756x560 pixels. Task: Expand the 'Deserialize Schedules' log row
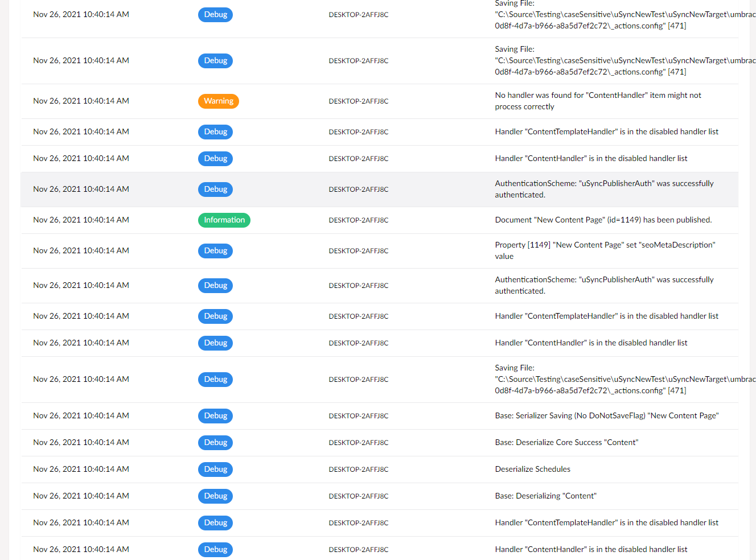click(532, 470)
